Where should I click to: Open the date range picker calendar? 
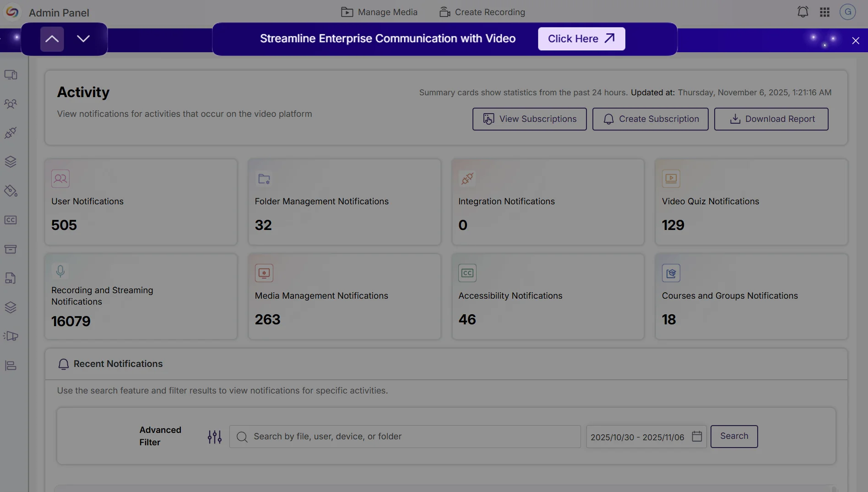(x=696, y=437)
